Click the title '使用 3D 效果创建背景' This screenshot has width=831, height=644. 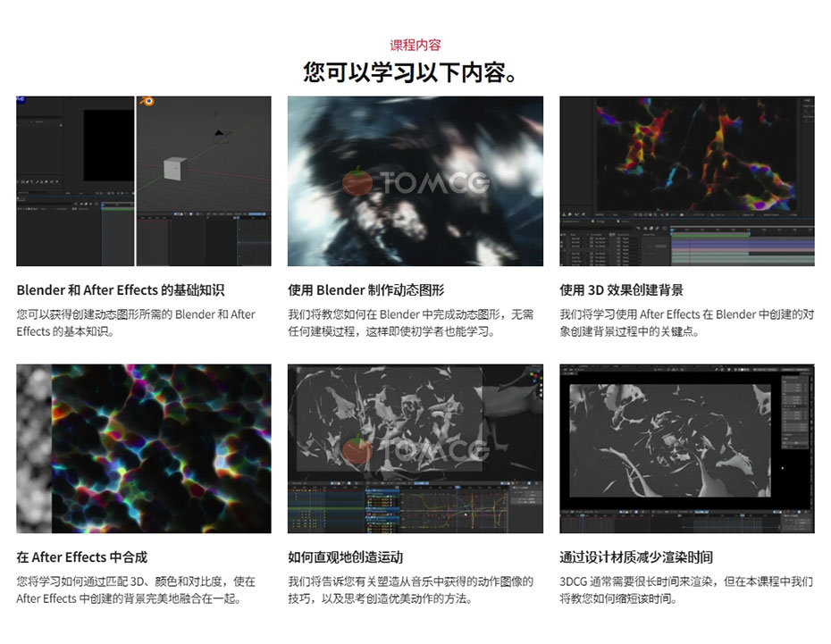622,290
